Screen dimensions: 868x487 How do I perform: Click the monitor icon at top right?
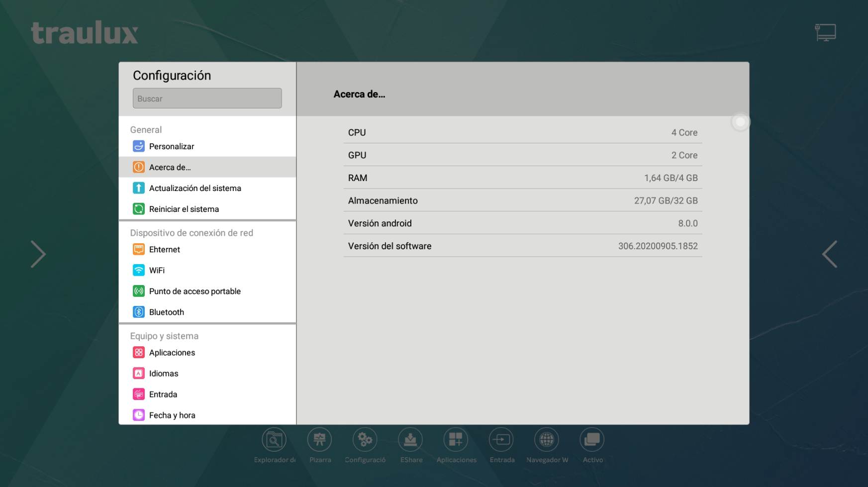point(826,33)
